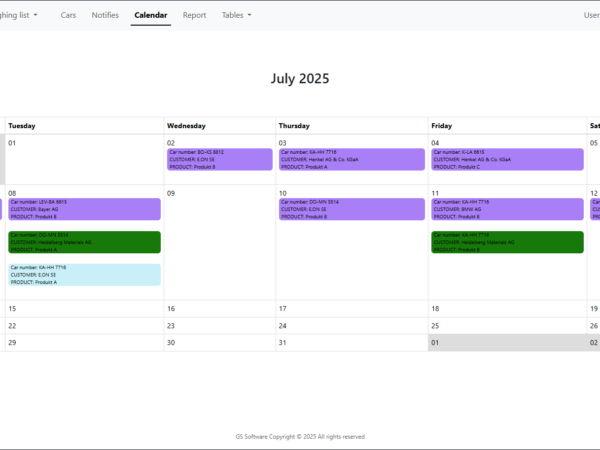Screen dimensions: 600x450
Task: Click day number 23
Action: tap(171, 326)
